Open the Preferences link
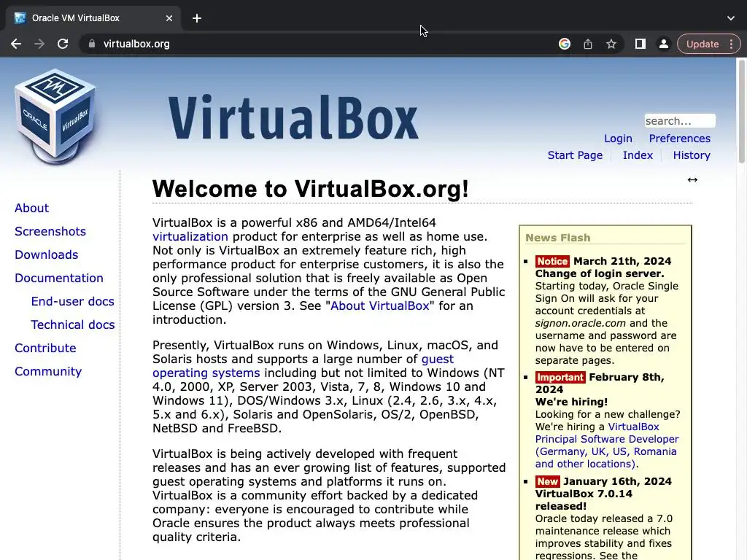The image size is (747, 560). pyautogui.click(x=679, y=139)
